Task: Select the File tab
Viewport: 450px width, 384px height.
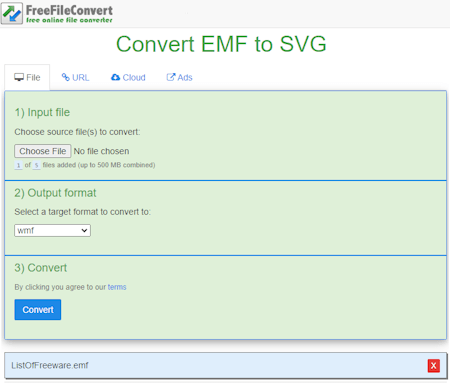Action: tap(27, 77)
